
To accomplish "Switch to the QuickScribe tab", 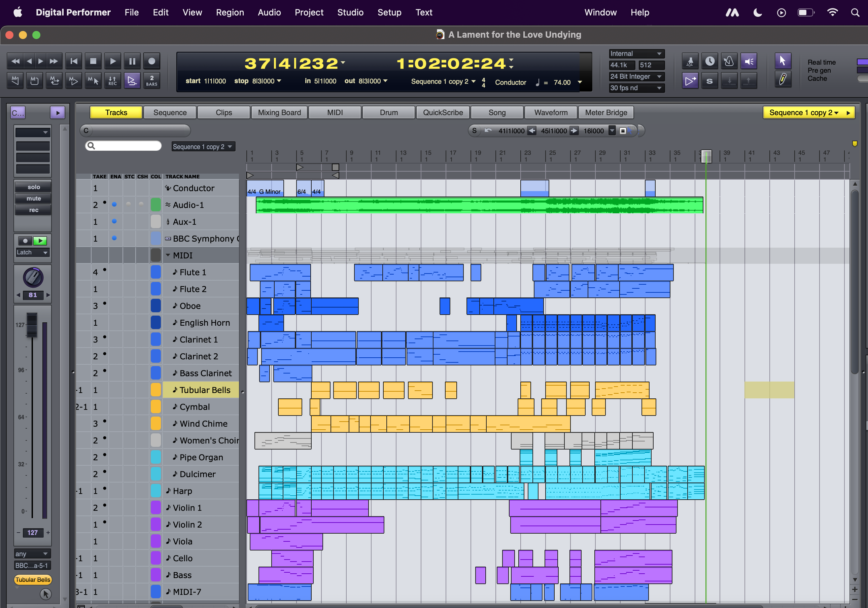I will (443, 113).
